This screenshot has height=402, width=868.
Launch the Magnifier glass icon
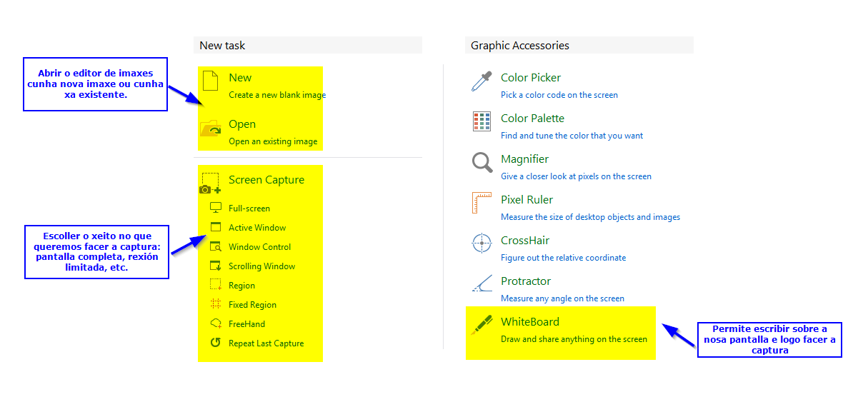pos(482,162)
